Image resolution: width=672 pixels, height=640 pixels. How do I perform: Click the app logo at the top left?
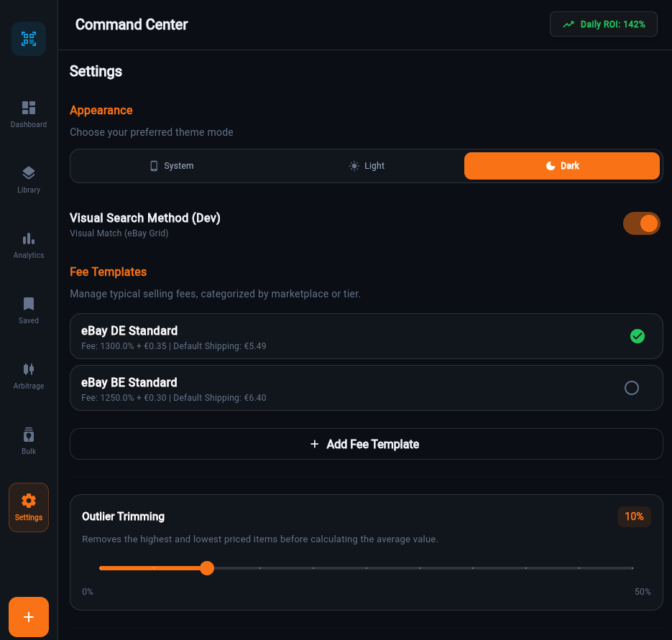29,39
